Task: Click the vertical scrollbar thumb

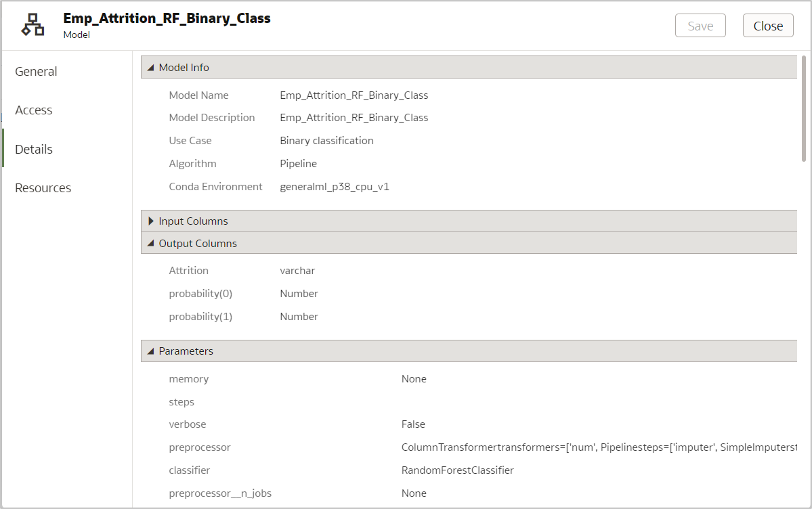Action: point(804,108)
